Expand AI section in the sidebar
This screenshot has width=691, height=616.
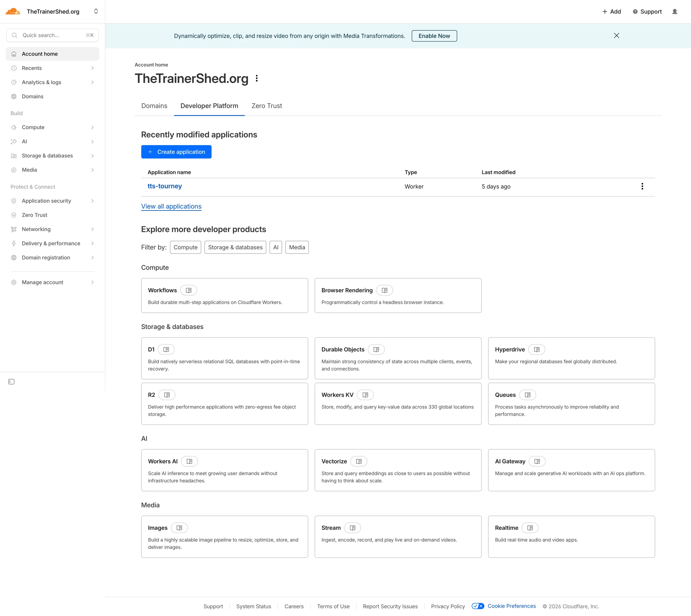(52, 141)
